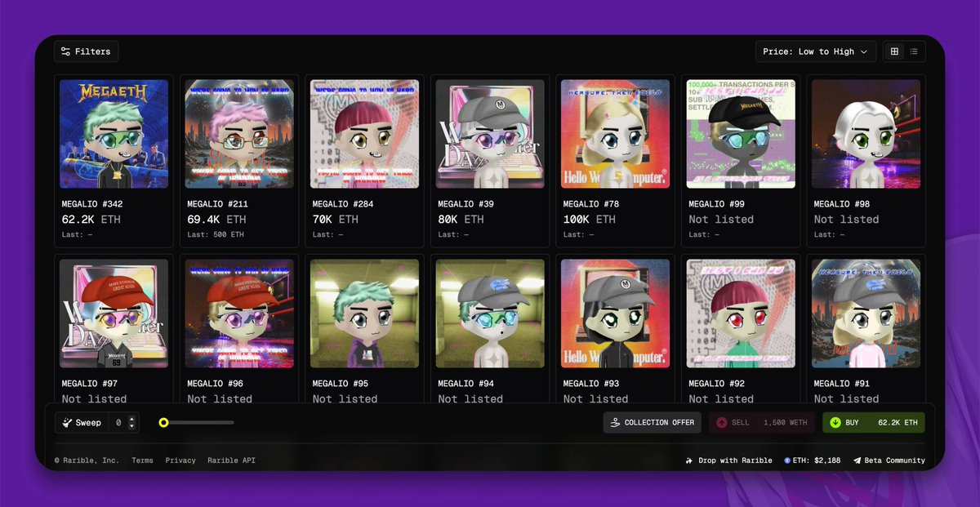The height and width of the screenshot is (507, 980).
Task: View MEGALIO #39 artwork
Action: 490,134
